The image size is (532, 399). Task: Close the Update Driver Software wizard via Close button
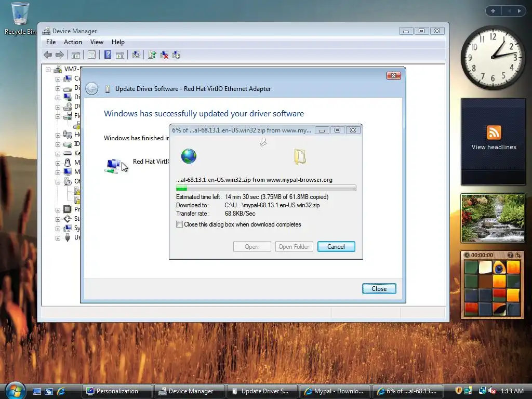click(x=379, y=289)
